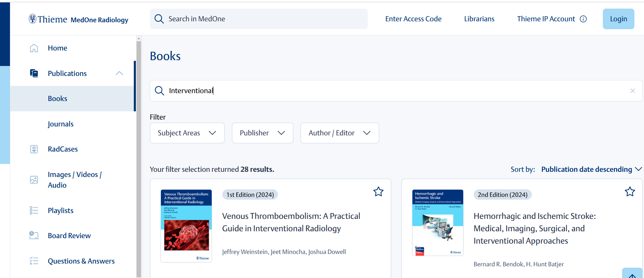Image resolution: width=644 pixels, height=278 pixels.
Task: Click Thieme IP Account link
Action: coord(546,19)
